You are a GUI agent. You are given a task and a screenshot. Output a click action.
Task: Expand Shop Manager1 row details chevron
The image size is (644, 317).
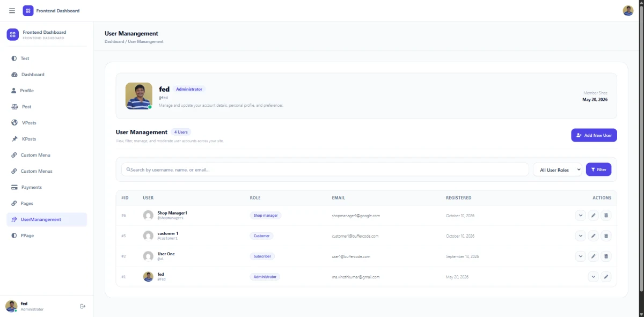click(581, 216)
